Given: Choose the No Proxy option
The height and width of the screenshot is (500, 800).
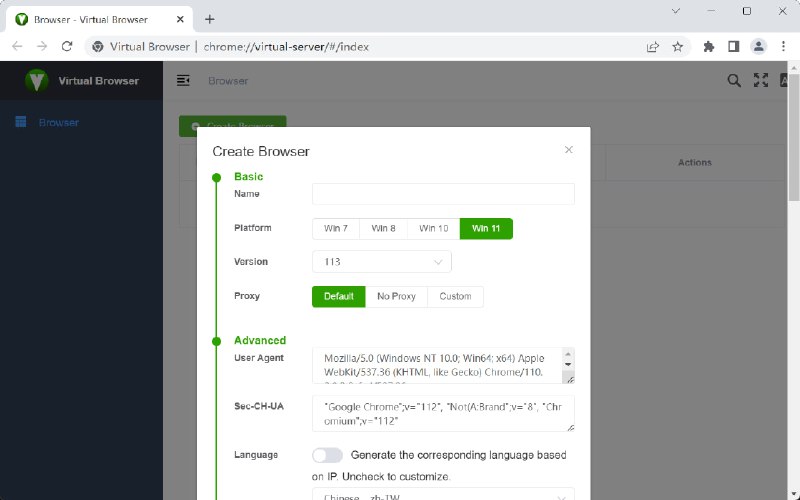Looking at the screenshot, I should (x=396, y=296).
